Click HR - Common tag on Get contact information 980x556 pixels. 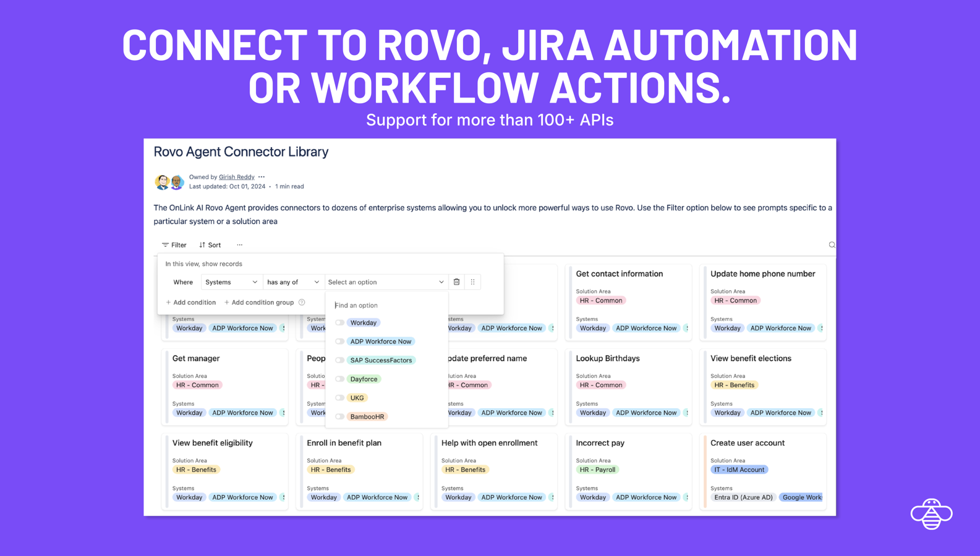point(601,301)
